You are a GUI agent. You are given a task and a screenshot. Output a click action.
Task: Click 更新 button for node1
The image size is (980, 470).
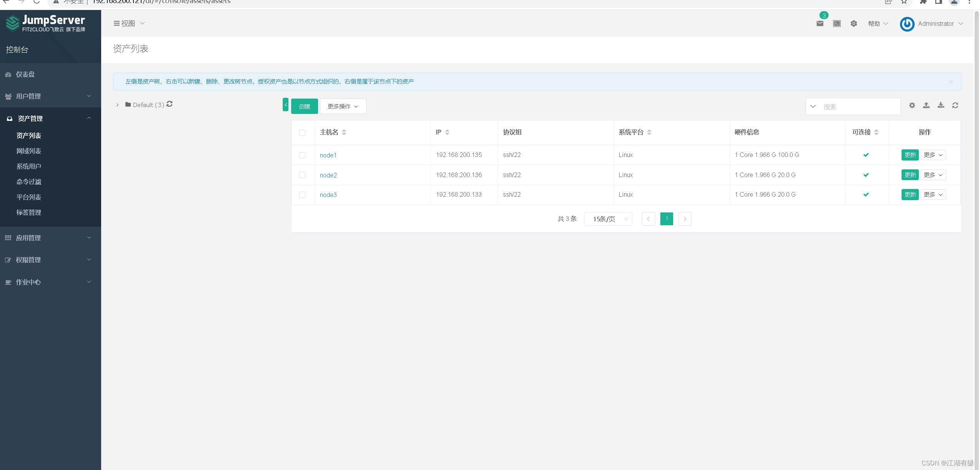pos(910,155)
